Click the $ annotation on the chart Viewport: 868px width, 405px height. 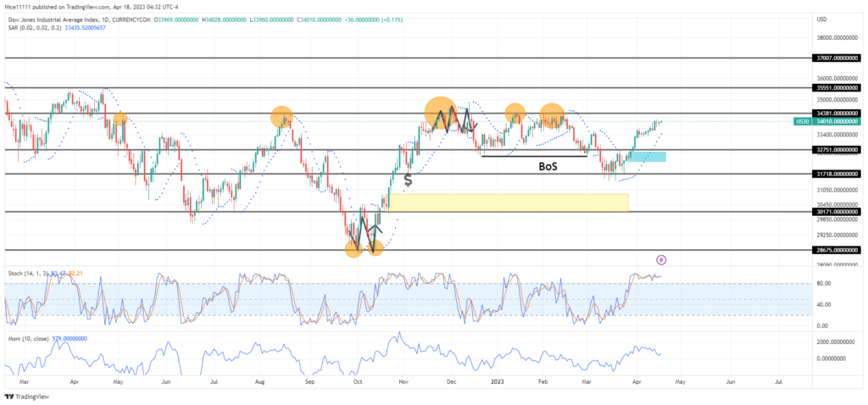[x=408, y=180]
